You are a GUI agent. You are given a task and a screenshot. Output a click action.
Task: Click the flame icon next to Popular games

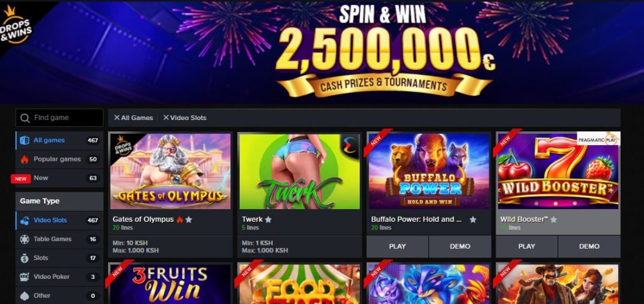pyautogui.click(x=25, y=159)
